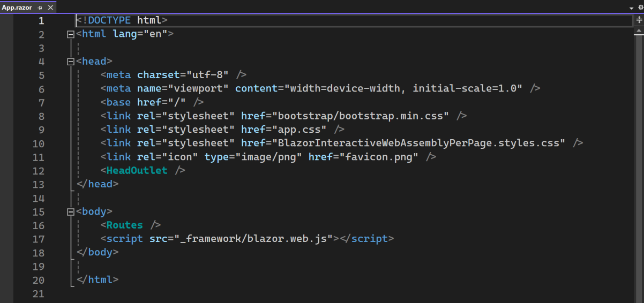The width and height of the screenshot is (644, 303).
Task: Open the document tab settings gear
Action: [x=640, y=8]
